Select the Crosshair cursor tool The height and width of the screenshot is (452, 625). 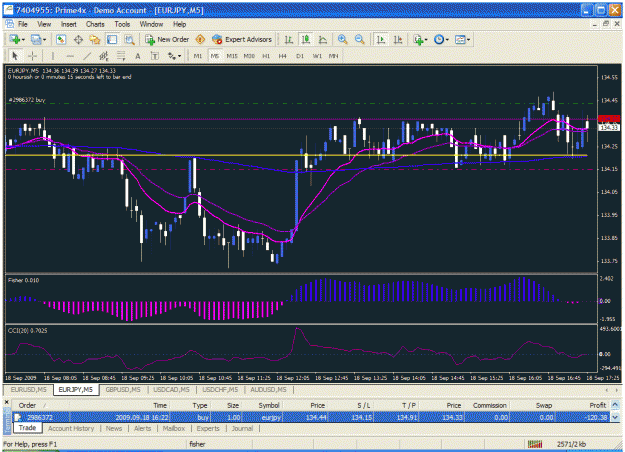(x=32, y=56)
